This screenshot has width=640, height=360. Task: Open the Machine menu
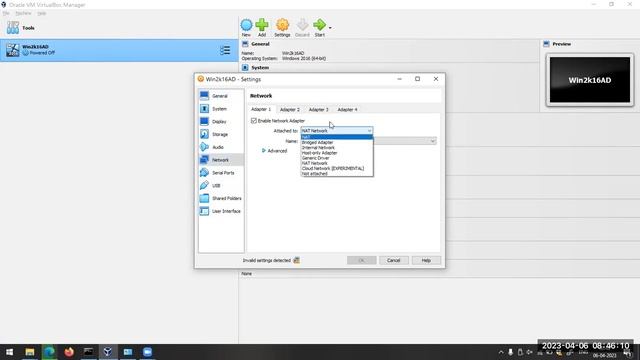click(23, 13)
